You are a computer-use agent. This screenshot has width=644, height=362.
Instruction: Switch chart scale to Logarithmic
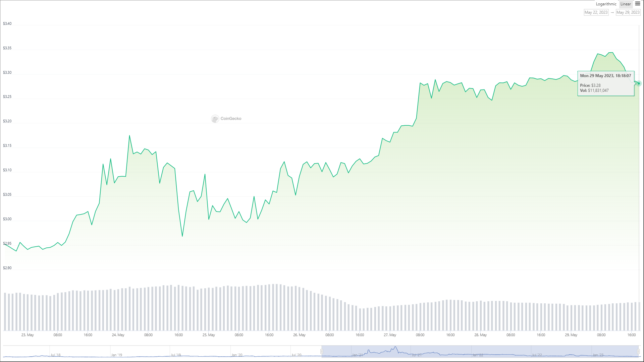tap(606, 4)
